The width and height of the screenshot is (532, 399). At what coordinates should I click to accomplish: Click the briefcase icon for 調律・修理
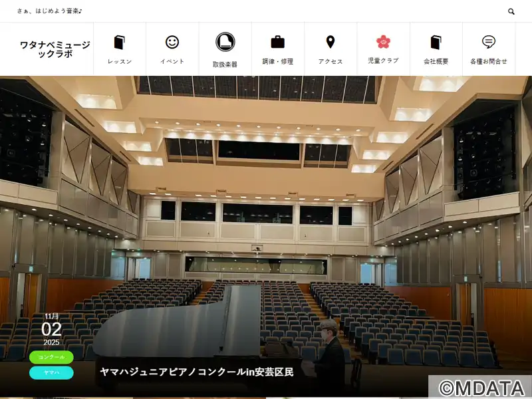277,43
